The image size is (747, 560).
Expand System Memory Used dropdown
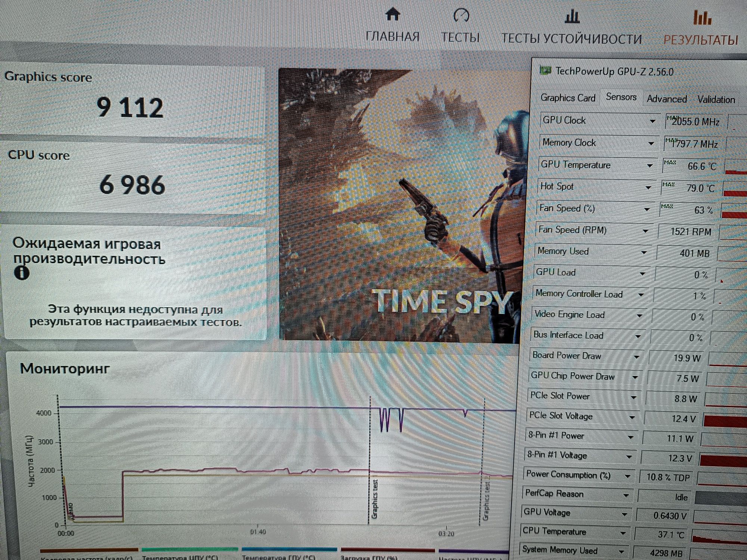(622, 551)
